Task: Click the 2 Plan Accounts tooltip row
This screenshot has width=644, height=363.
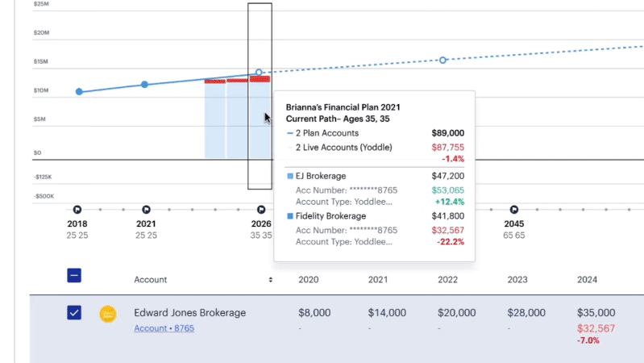Action: tap(375, 133)
